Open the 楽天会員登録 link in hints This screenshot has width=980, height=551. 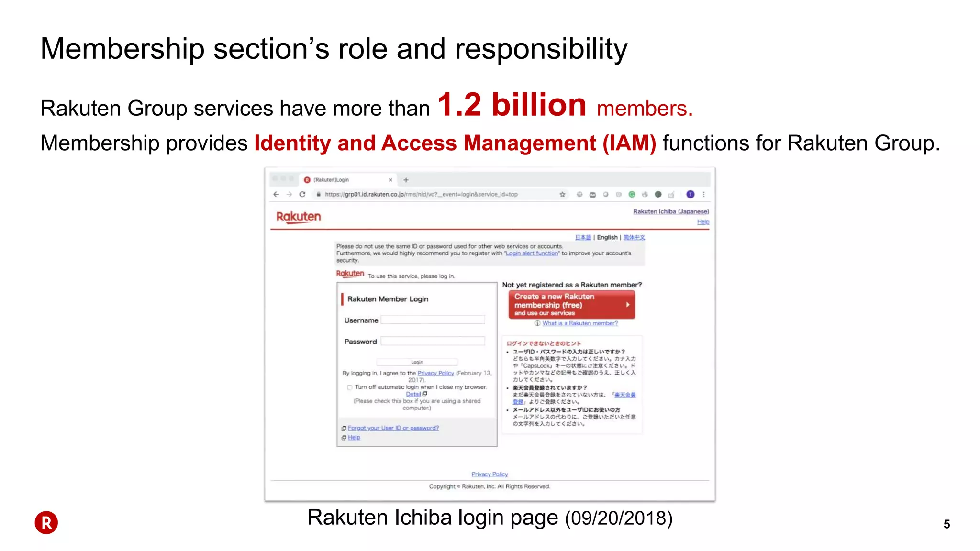click(x=625, y=395)
